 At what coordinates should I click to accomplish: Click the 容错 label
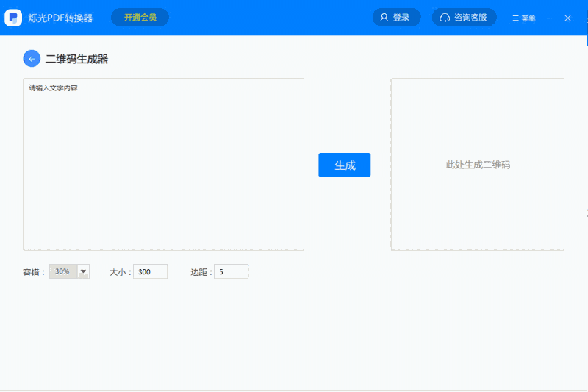(34, 272)
